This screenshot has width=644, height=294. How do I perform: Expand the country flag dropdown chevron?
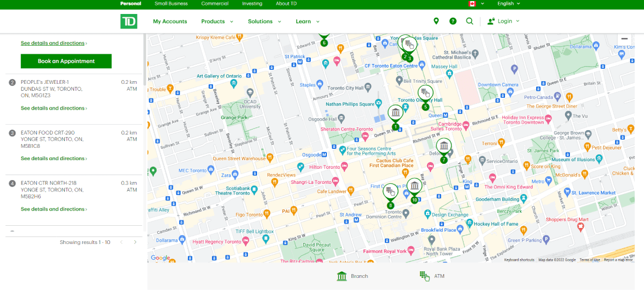coord(482,4)
